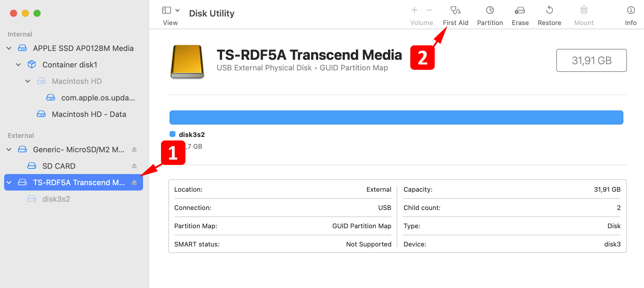Select the com.apple.os.update snapshot
Viewport: 644px width, 288px height.
[x=74, y=98]
